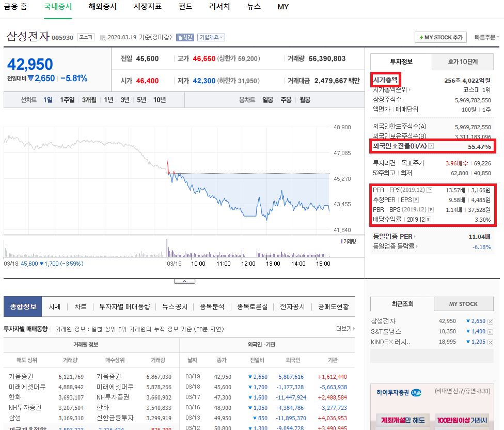Select 1일 line chart range
This screenshot has width=504, height=430.
coord(48,100)
